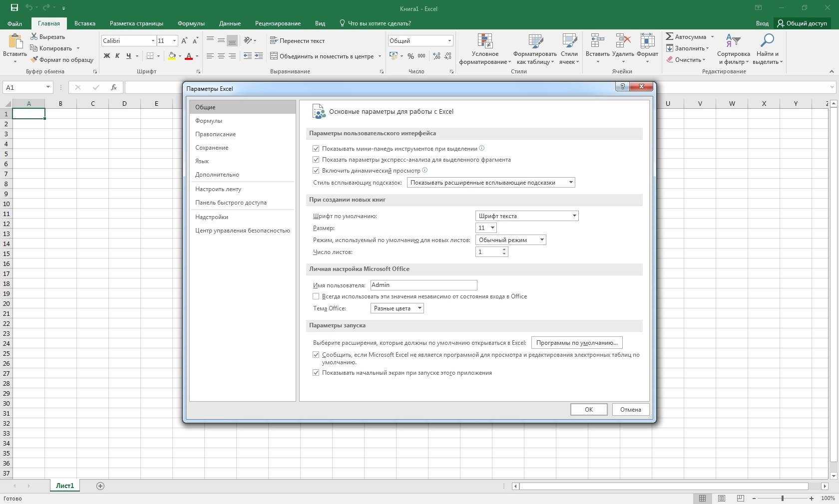Switch to Page Layout view in status bar
The image size is (839, 504).
pos(722,498)
